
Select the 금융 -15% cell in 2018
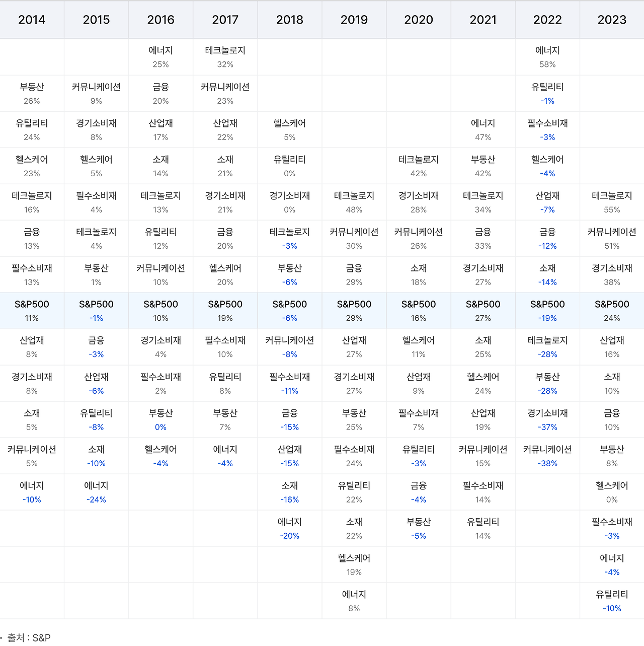point(289,419)
